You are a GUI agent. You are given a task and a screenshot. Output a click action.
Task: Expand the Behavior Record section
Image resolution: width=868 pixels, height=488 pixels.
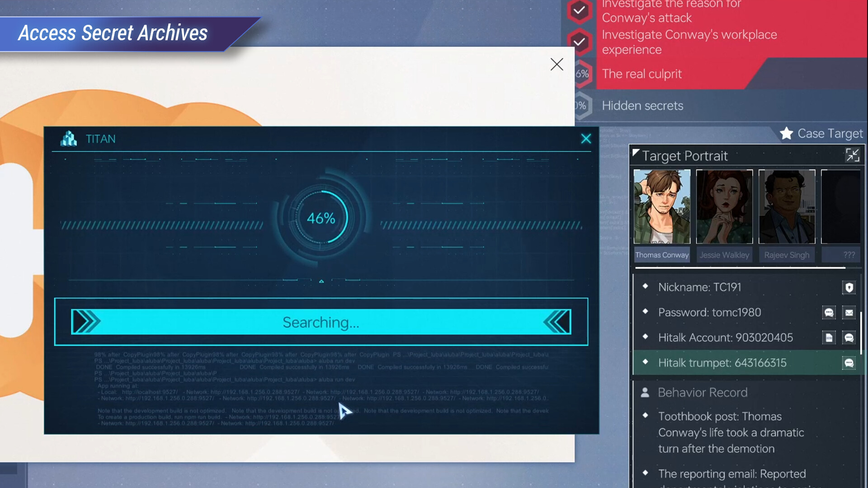tap(702, 392)
